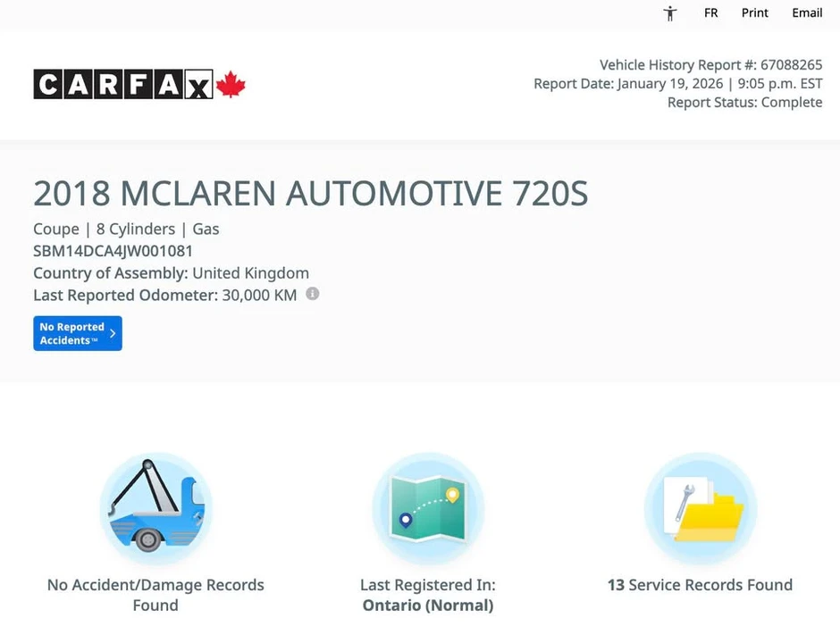Click the odometer info icon

pyautogui.click(x=313, y=294)
